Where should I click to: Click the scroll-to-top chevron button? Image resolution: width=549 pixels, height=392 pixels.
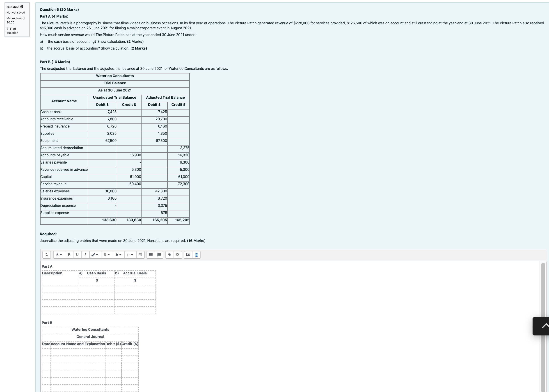pos(542,326)
